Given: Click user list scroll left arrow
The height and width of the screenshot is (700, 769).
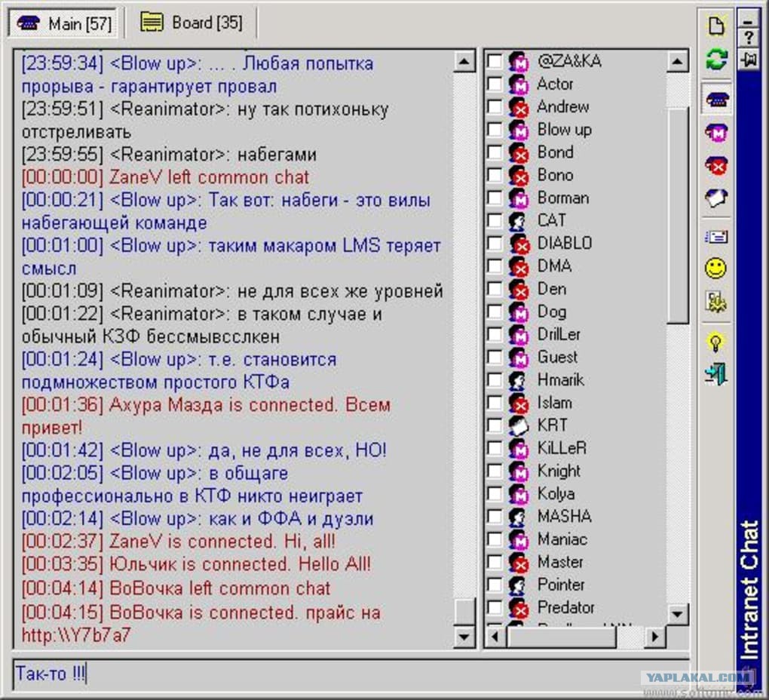Looking at the screenshot, I should click(x=495, y=637).
